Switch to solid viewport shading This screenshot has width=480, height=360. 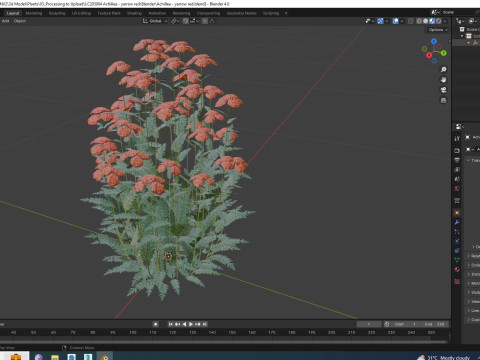(x=425, y=21)
